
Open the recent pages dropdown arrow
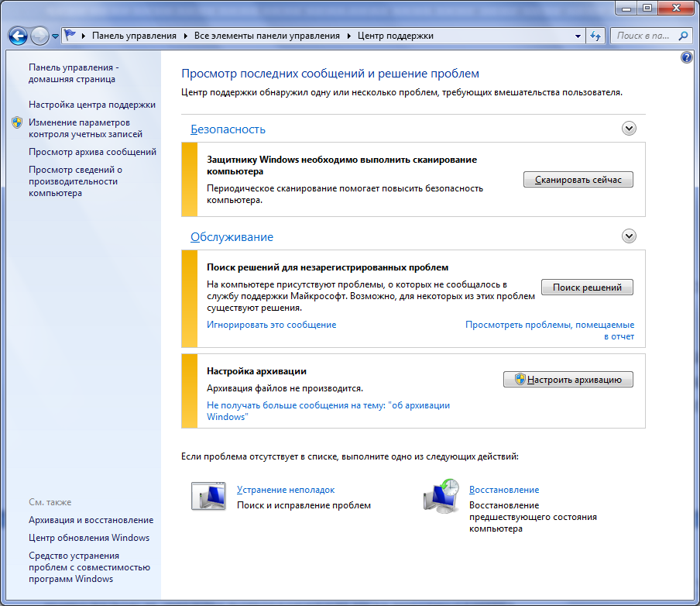coord(55,36)
